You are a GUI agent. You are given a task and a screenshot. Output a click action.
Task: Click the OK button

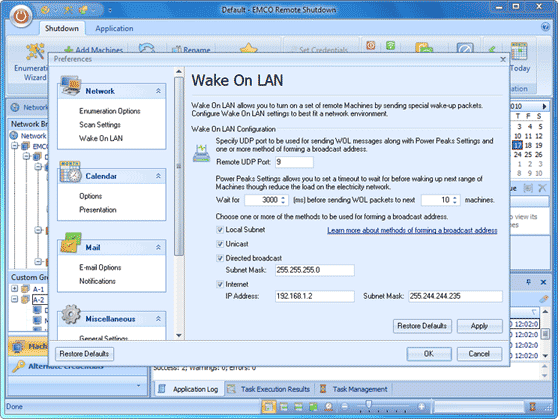(x=429, y=354)
